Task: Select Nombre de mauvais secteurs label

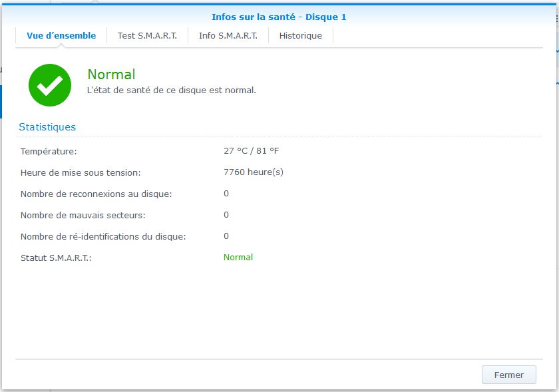Action: pos(83,216)
